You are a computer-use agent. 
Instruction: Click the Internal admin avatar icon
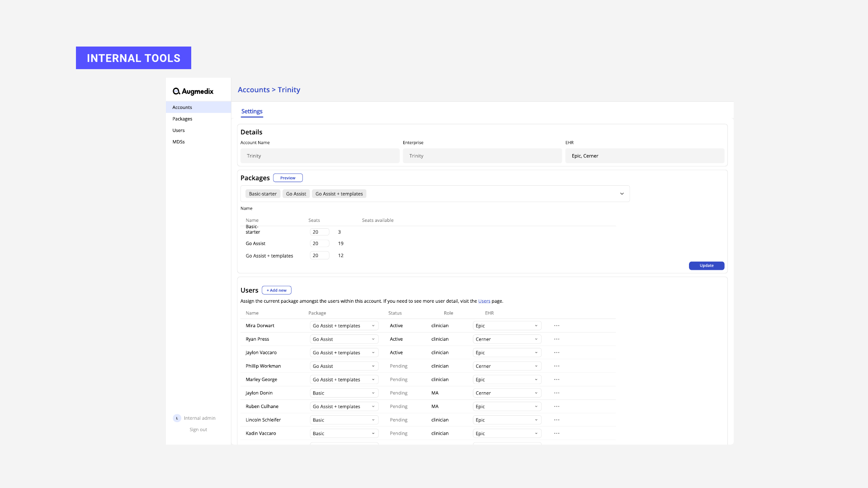177,418
